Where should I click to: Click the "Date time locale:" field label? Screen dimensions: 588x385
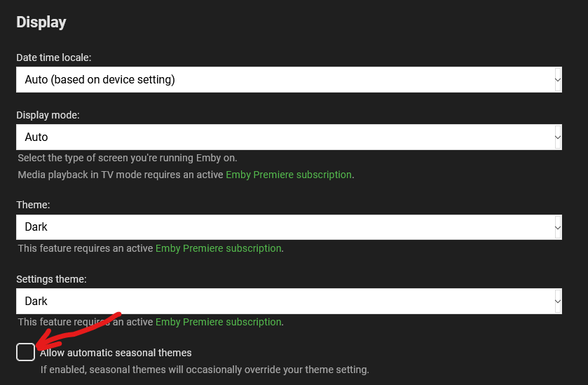pyautogui.click(x=54, y=58)
